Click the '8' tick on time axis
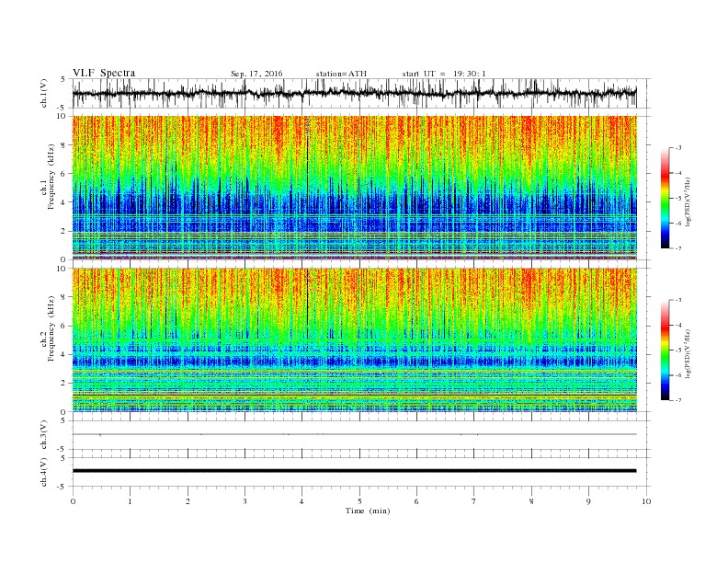The width and height of the screenshot is (728, 563). 531,501
